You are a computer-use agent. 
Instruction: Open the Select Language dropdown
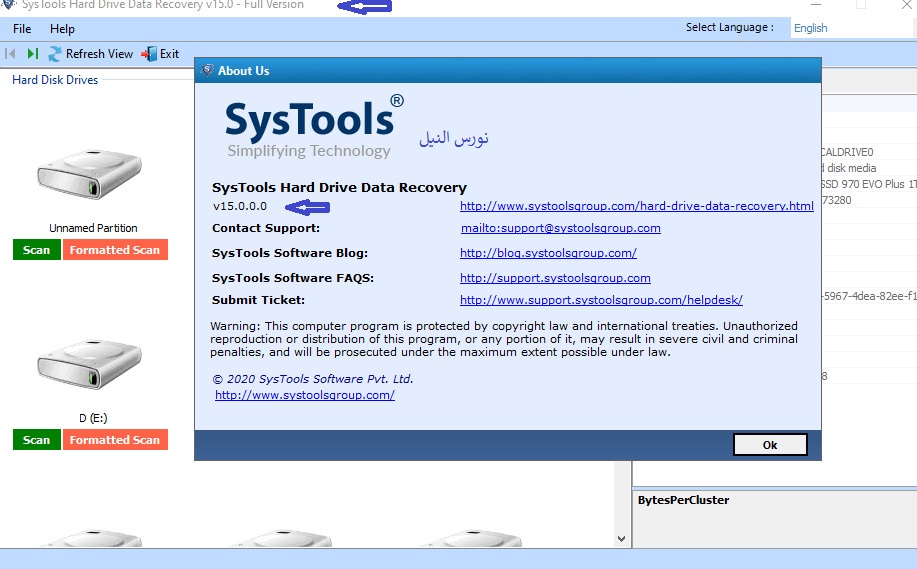tap(850, 28)
